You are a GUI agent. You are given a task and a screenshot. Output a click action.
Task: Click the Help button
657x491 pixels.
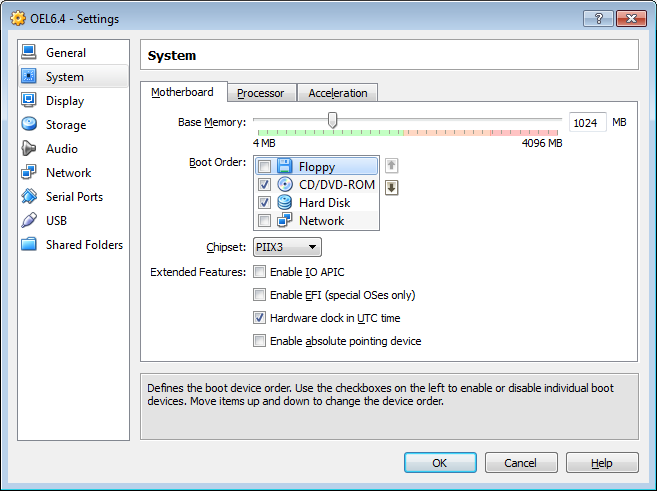pyautogui.click(x=602, y=463)
